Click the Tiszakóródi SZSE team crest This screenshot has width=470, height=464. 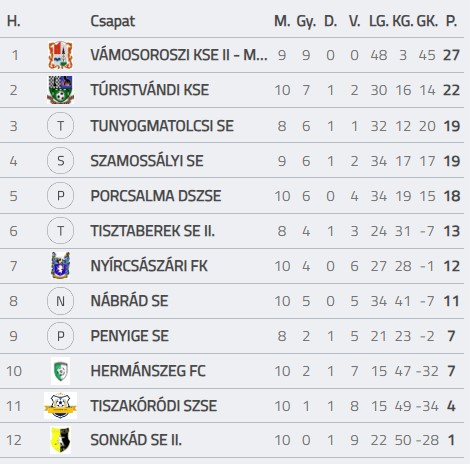(60, 406)
